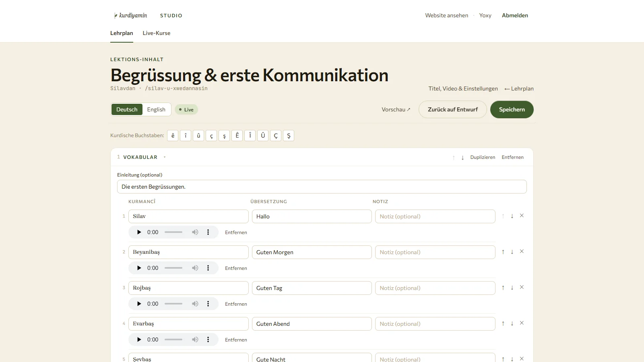This screenshot has height=362, width=644.
Task: Move the Êvarbaş row down
Action: pyautogui.click(x=512, y=323)
